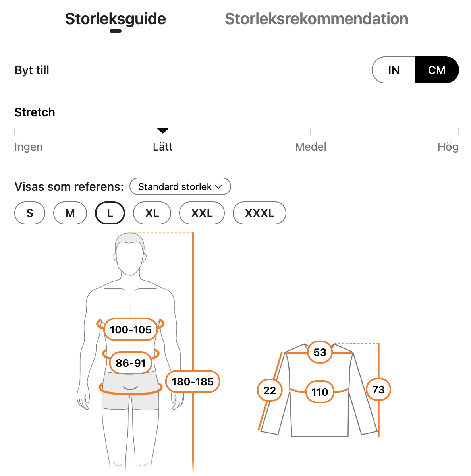Select the Storleksguide tab
This screenshot has width=471, height=476.
click(x=115, y=19)
